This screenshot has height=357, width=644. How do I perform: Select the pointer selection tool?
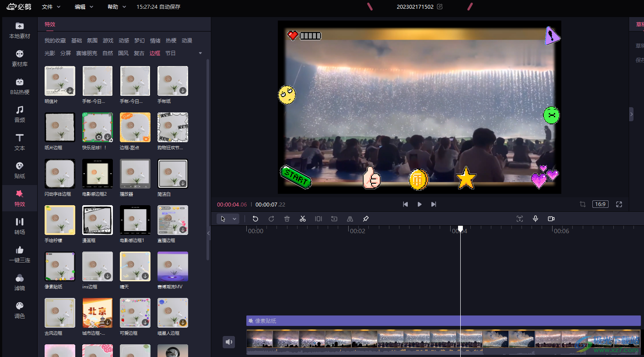pos(223,219)
